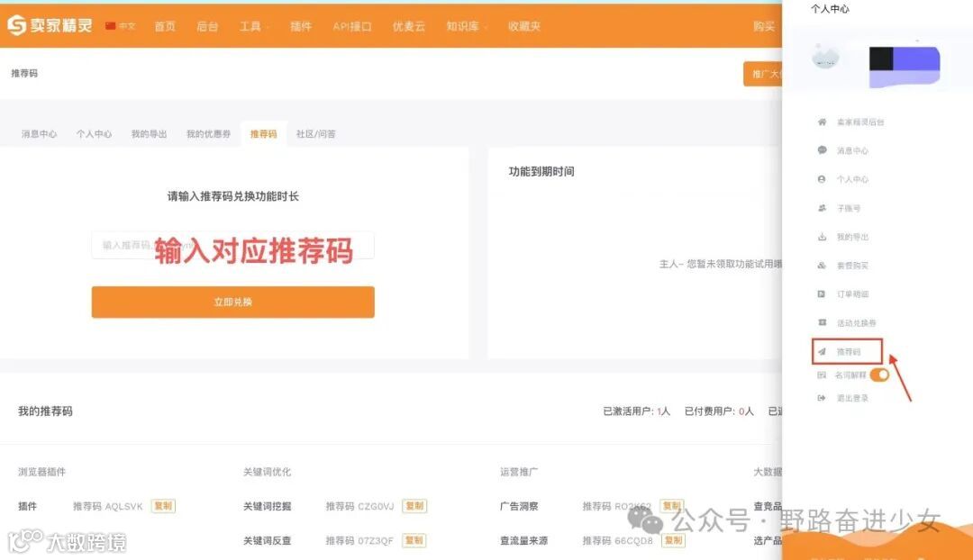Click the logout icon for 退出登录
Screen dimensions: 973x560
coord(822,398)
